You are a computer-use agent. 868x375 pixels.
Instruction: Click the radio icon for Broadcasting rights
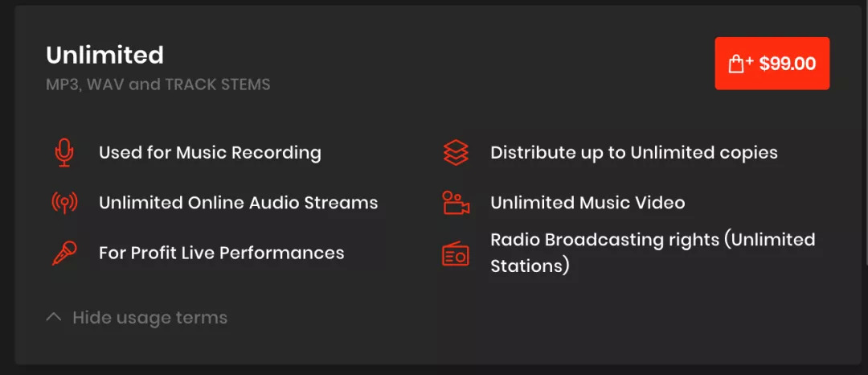click(x=456, y=253)
